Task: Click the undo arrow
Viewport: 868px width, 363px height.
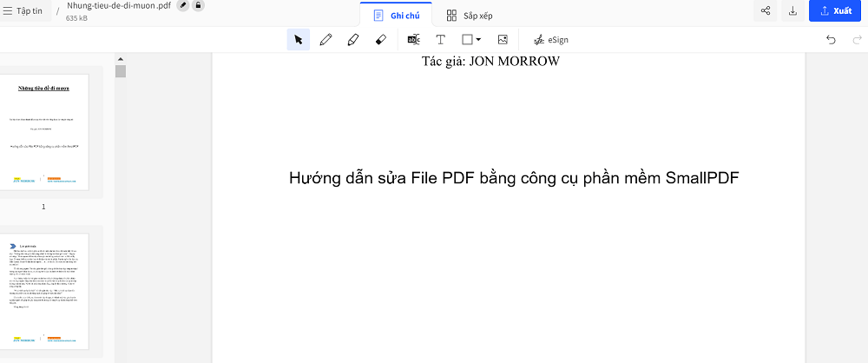Action: (831, 40)
